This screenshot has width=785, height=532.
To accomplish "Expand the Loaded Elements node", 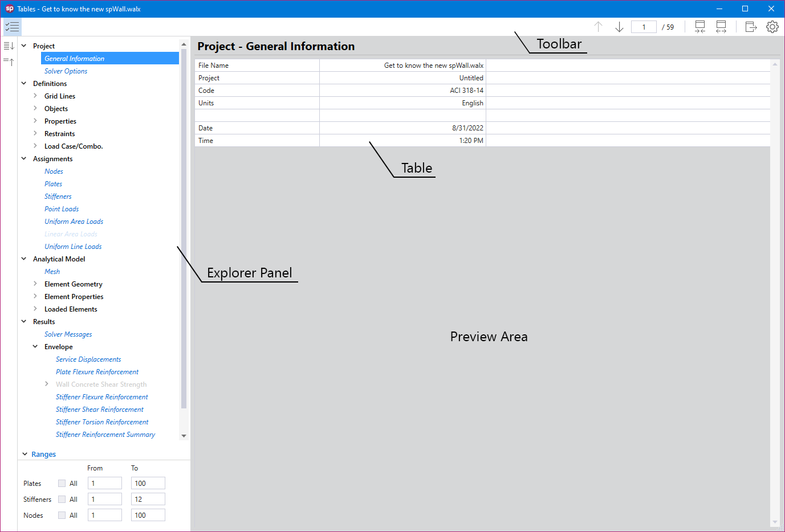I will click(35, 309).
